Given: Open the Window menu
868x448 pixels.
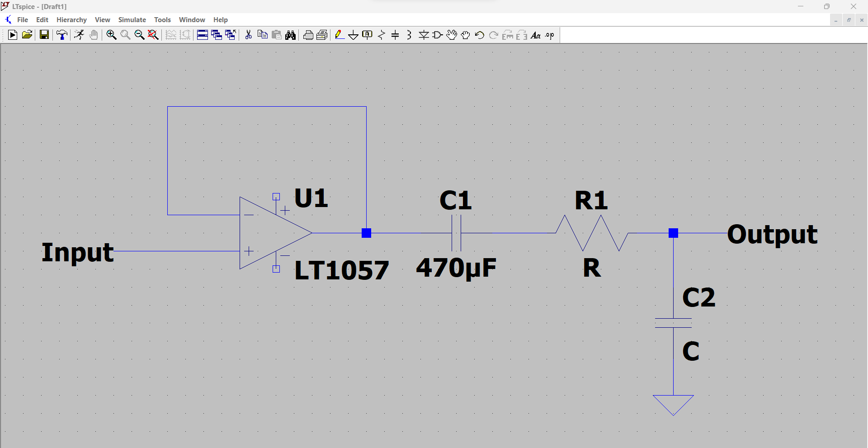Looking at the screenshot, I should [192, 20].
